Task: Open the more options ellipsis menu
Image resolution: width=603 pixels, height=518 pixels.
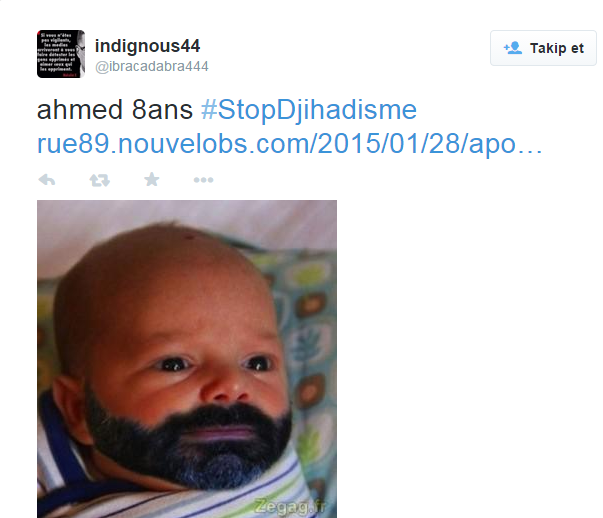Action: [203, 180]
